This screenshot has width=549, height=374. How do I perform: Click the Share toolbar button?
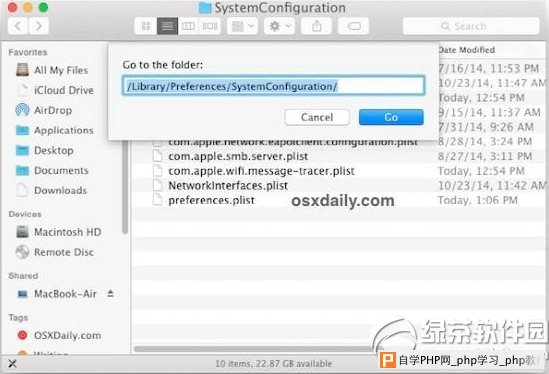point(317,26)
